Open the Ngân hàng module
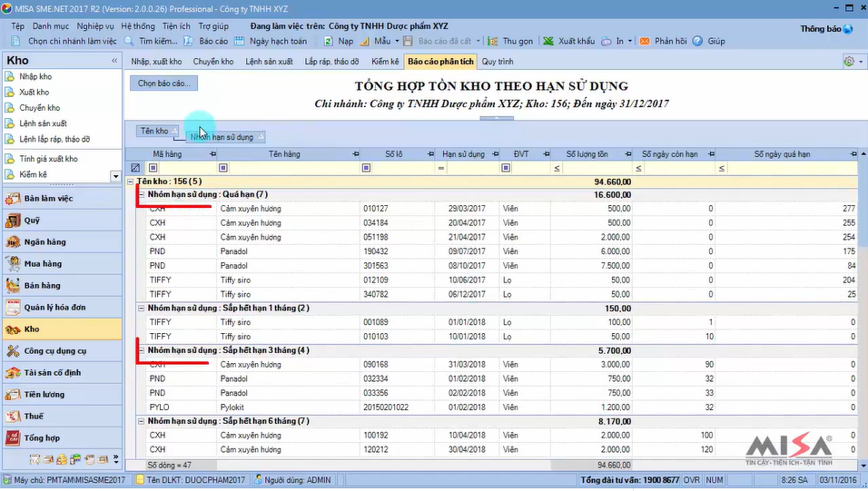The height and width of the screenshot is (491, 868). (x=62, y=242)
